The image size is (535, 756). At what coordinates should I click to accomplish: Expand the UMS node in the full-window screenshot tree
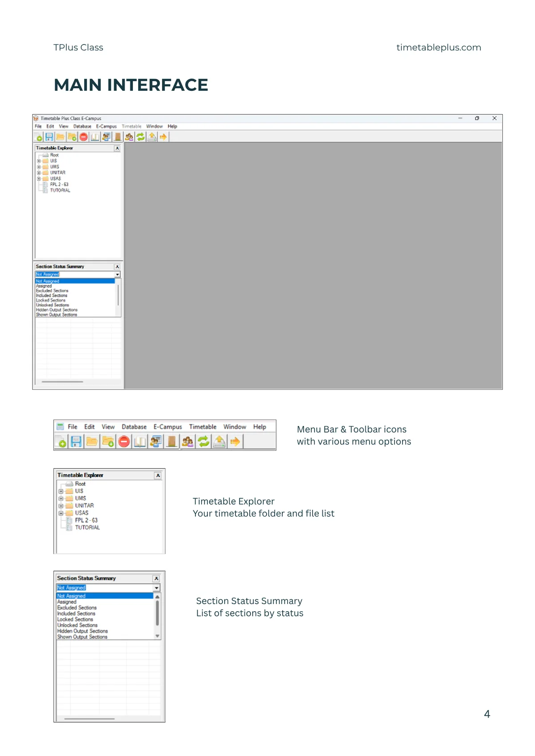39,167
